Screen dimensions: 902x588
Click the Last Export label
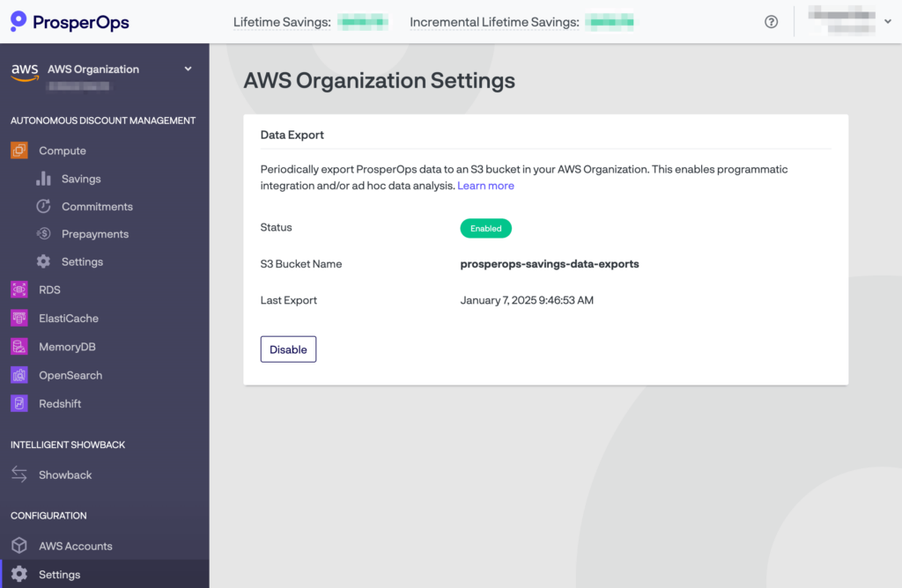(x=288, y=300)
